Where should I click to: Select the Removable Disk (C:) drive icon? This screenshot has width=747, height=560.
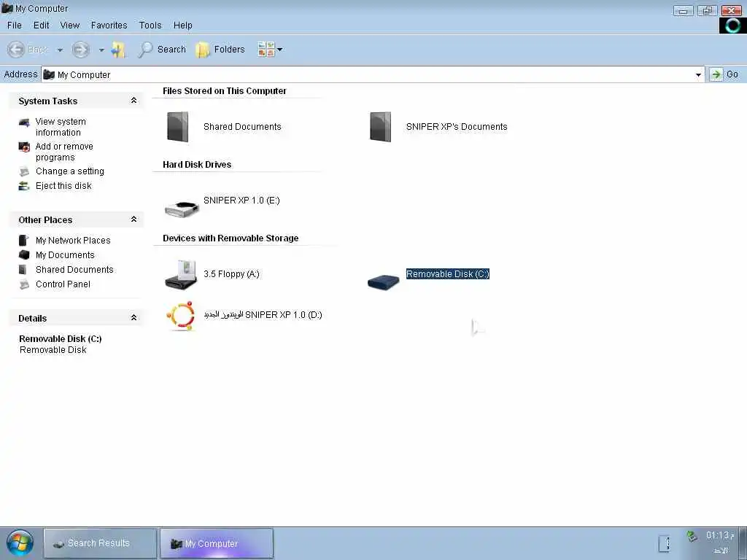click(384, 281)
